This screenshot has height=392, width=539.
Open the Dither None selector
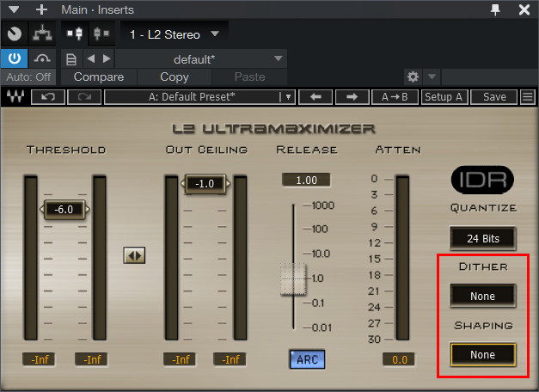(482, 296)
